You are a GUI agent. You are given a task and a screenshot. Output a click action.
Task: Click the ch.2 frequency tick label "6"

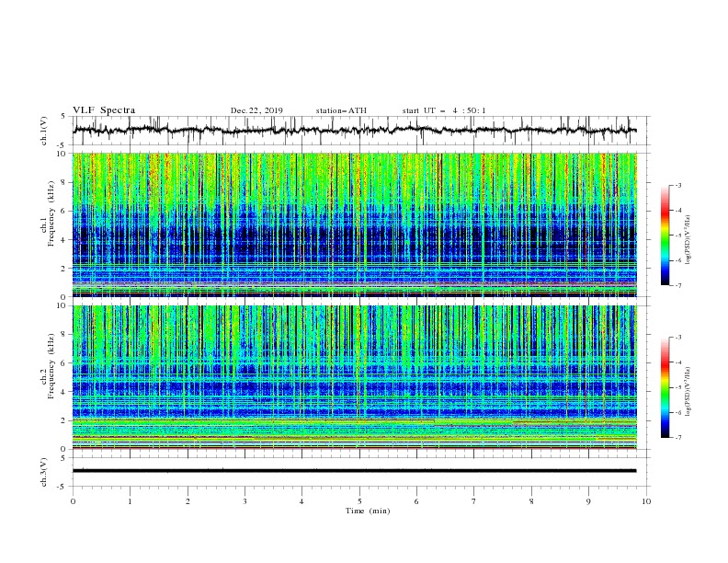coord(64,363)
